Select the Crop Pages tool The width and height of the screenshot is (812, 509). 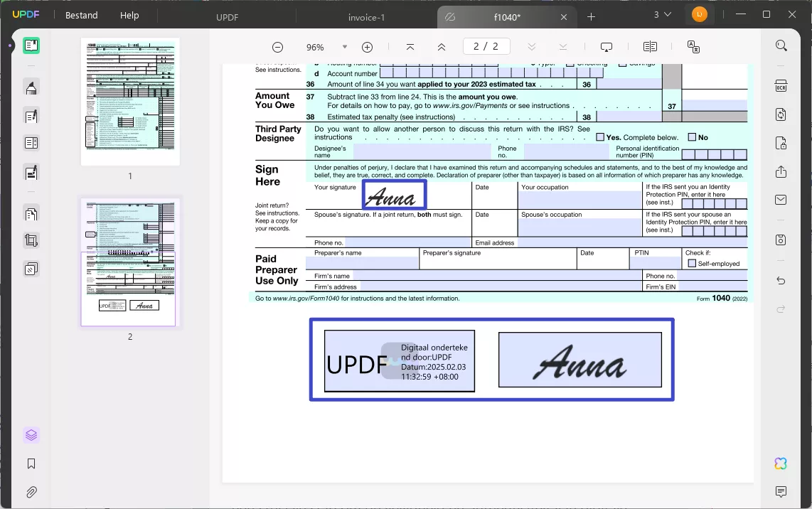(31, 240)
